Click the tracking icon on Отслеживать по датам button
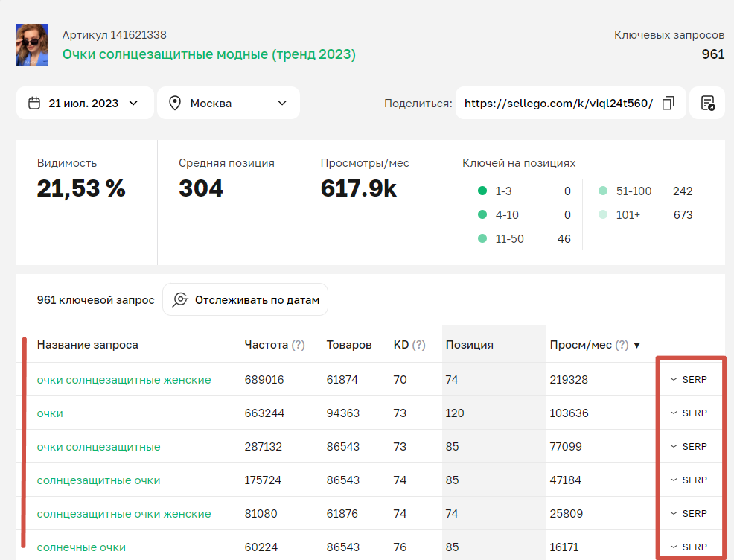The width and height of the screenshot is (734, 560). (179, 299)
